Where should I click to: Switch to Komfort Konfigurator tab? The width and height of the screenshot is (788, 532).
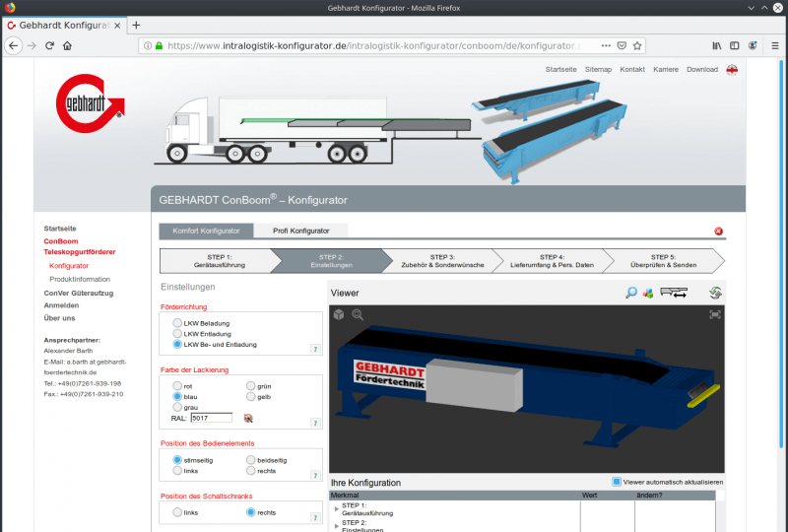point(206,231)
